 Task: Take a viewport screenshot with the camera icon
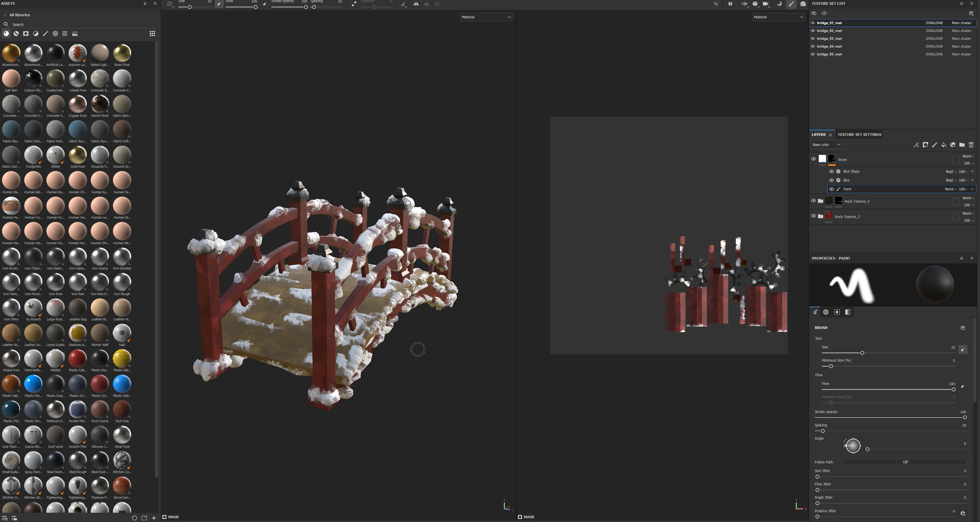[x=803, y=4]
